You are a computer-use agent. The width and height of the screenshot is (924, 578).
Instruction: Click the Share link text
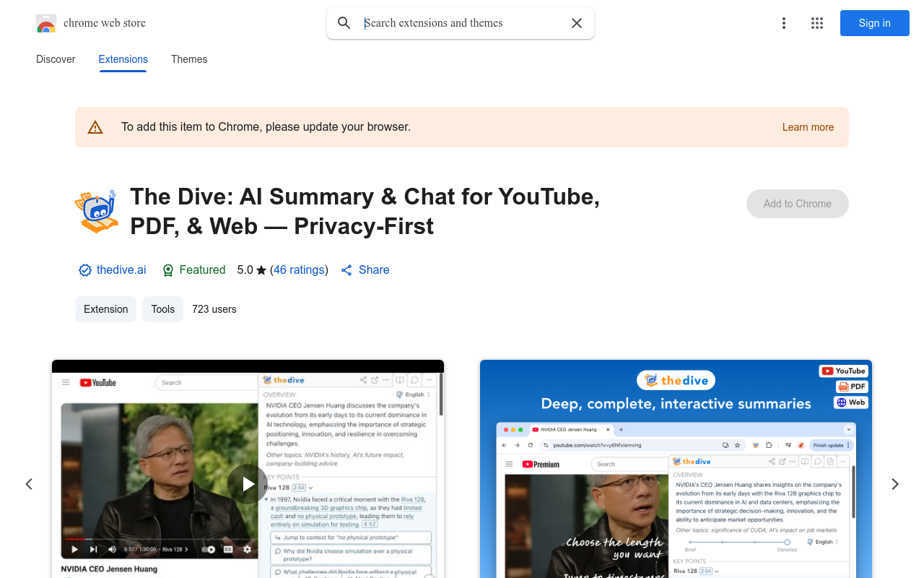(x=374, y=269)
